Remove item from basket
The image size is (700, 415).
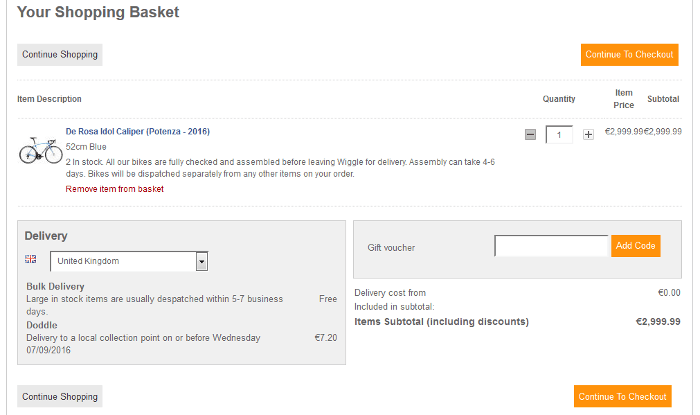pos(115,188)
